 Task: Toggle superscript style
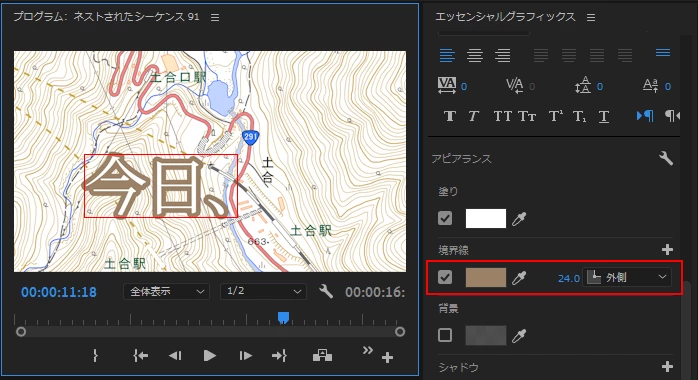(x=555, y=117)
